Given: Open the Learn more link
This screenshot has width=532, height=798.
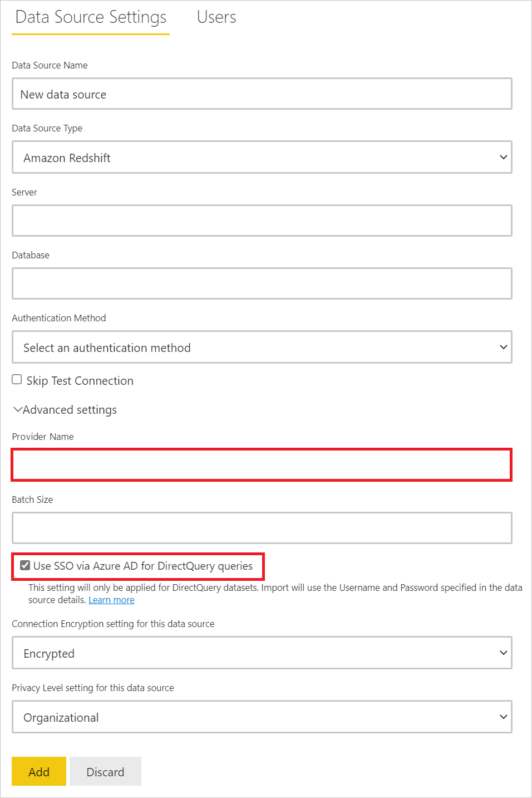Looking at the screenshot, I should [x=111, y=600].
